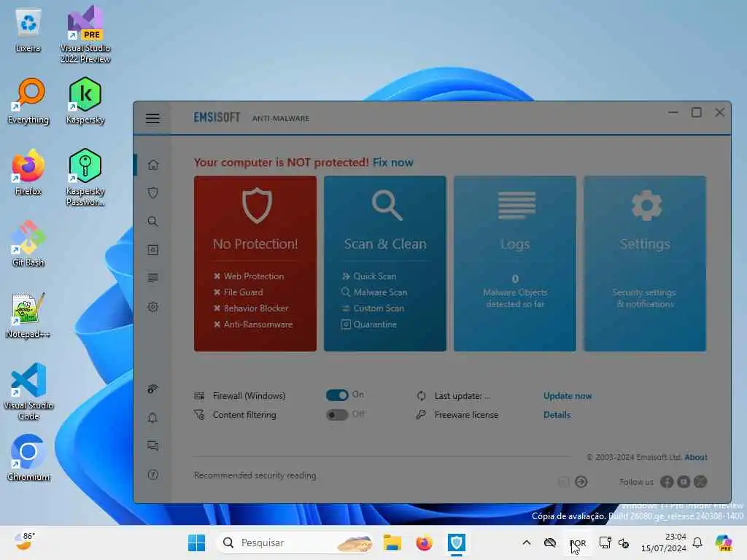Open File Explorer from taskbar
Image resolution: width=747 pixels, height=560 pixels.
coord(392,542)
